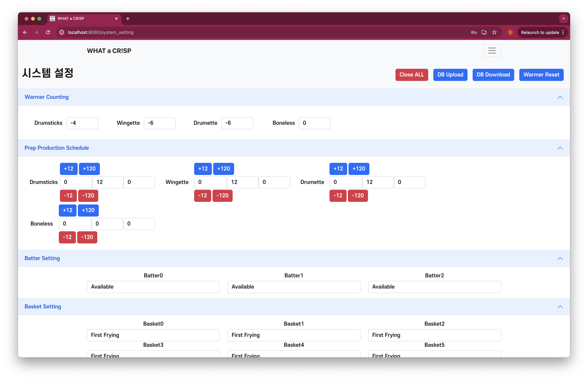
Task: Collapse the Batter Setting section
Action: (x=560, y=258)
